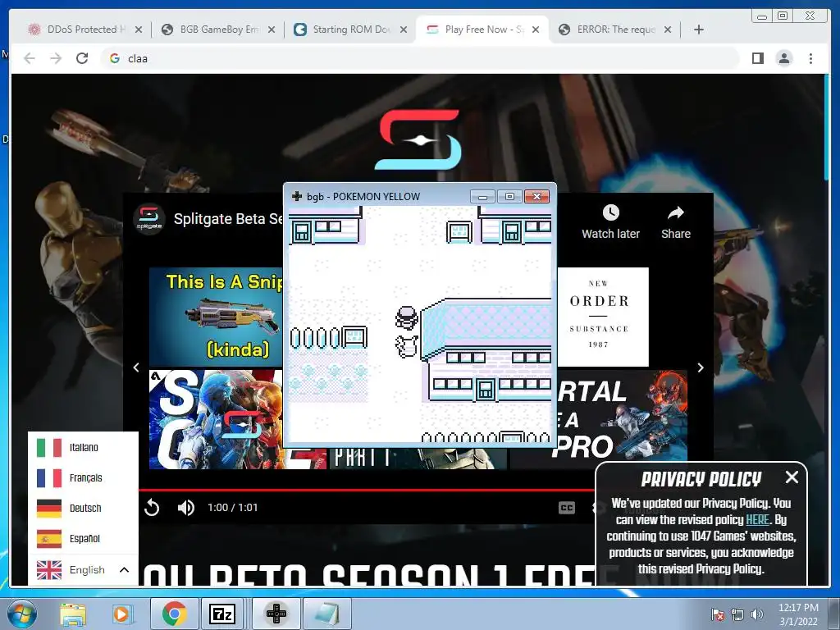
Task: Minimize the bgb Pokemon Yellow window
Action: [x=482, y=197]
